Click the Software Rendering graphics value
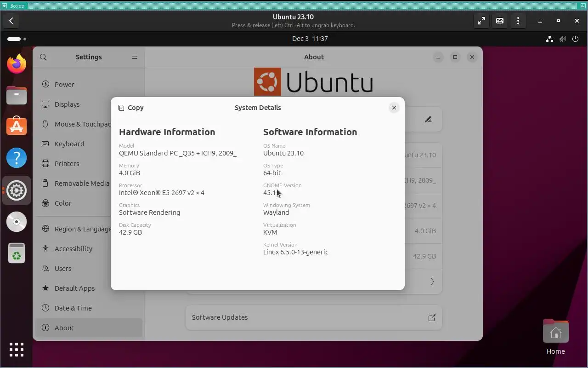 coord(149,213)
